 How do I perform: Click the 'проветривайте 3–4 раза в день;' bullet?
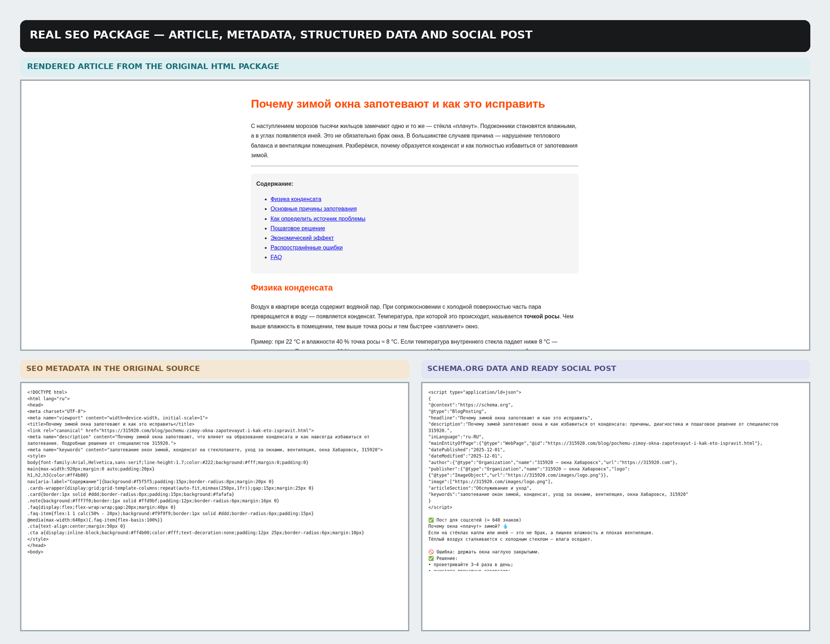coord(471,565)
